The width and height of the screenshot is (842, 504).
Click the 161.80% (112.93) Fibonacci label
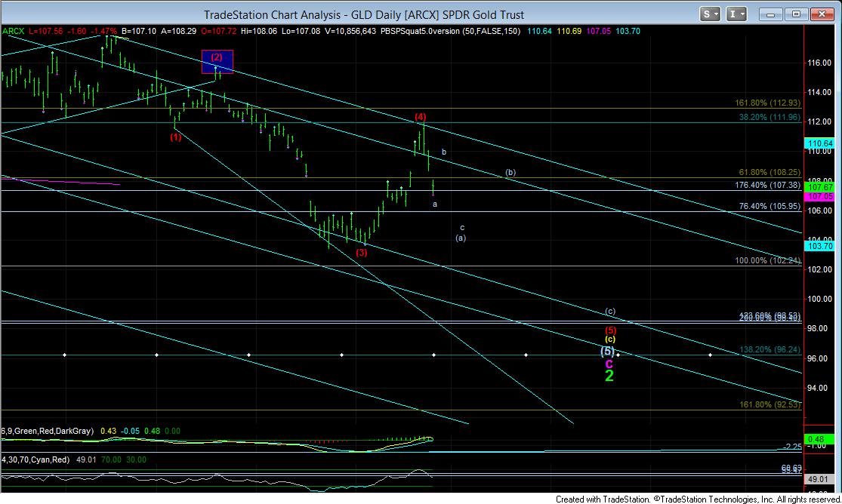[x=767, y=103]
